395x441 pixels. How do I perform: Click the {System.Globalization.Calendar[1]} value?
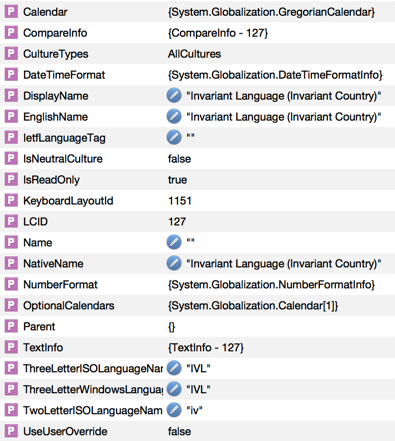click(253, 306)
